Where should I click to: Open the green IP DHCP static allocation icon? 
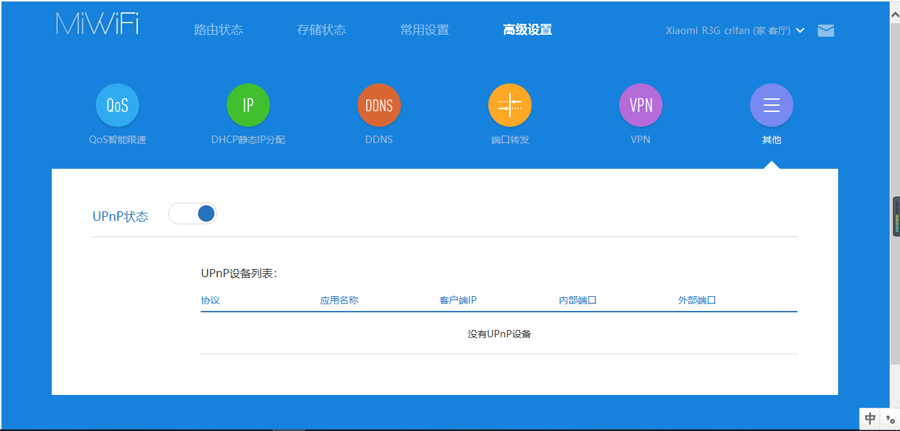click(248, 105)
